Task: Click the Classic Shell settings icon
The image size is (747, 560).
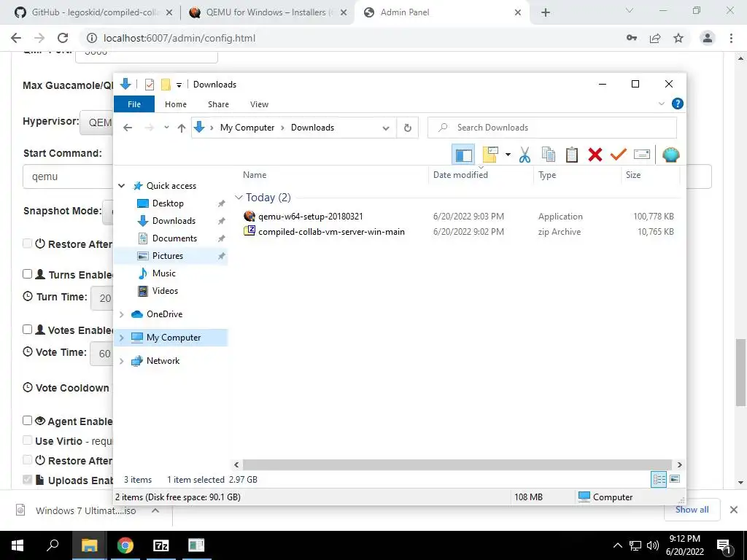Action: click(671, 155)
